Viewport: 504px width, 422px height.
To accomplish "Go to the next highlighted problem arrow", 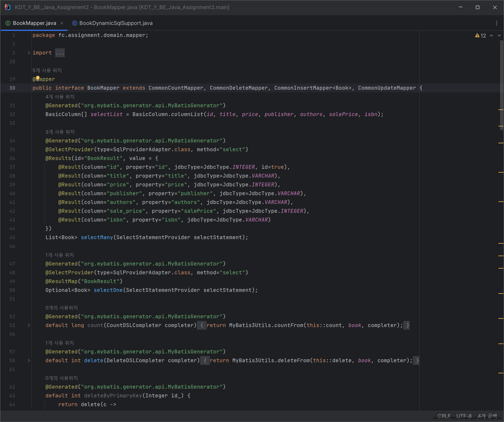I will pyautogui.click(x=499, y=35).
